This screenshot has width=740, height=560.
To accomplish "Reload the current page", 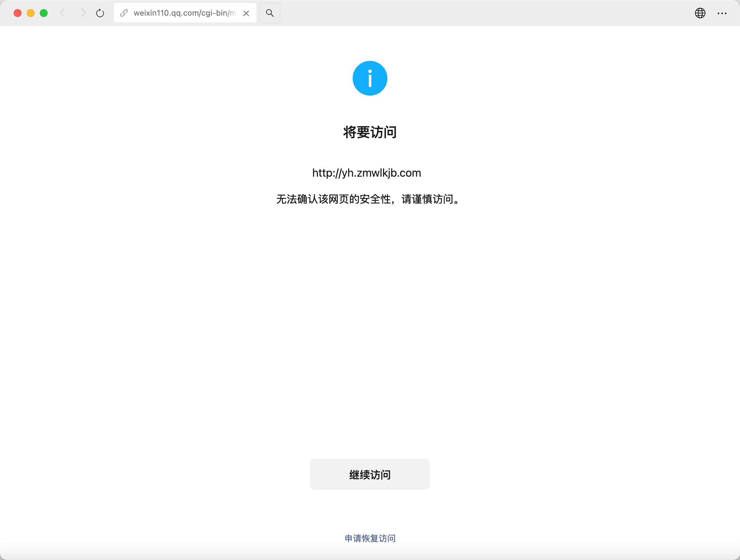I will 100,13.
